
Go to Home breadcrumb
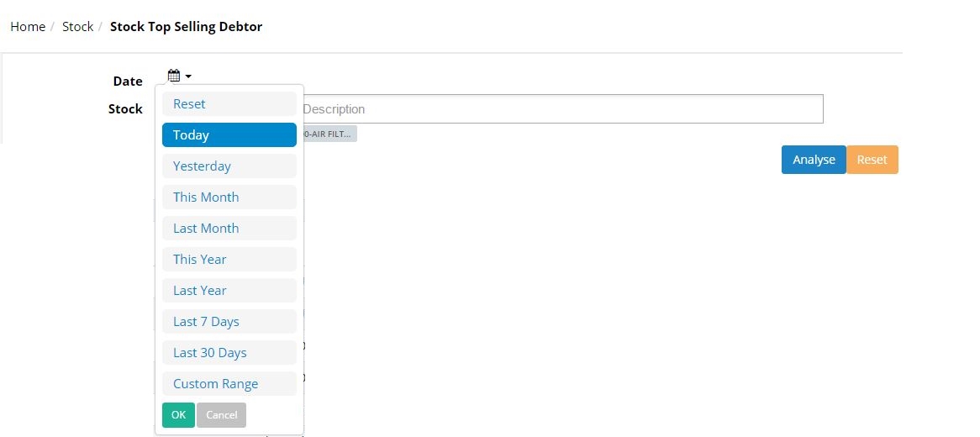(x=28, y=26)
